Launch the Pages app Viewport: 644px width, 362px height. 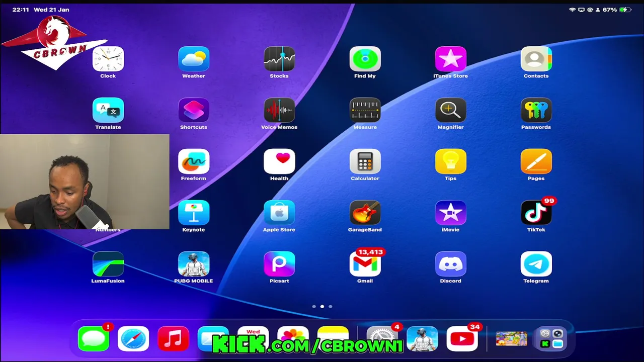[536, 161]
